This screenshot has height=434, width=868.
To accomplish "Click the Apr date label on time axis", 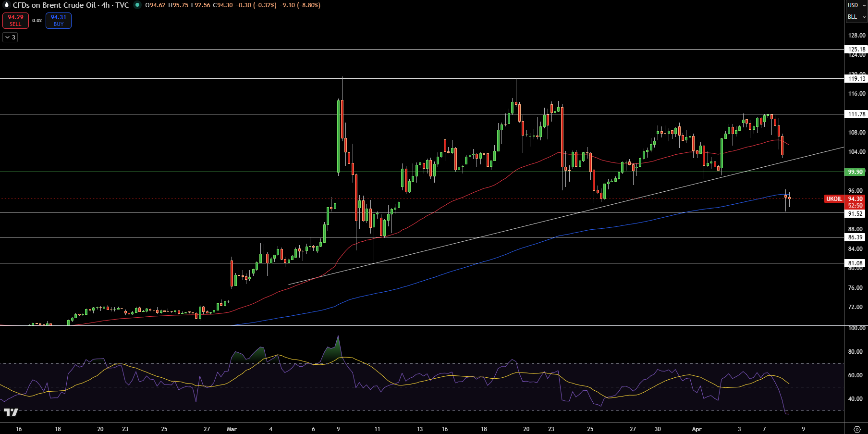I will point(697,429).
